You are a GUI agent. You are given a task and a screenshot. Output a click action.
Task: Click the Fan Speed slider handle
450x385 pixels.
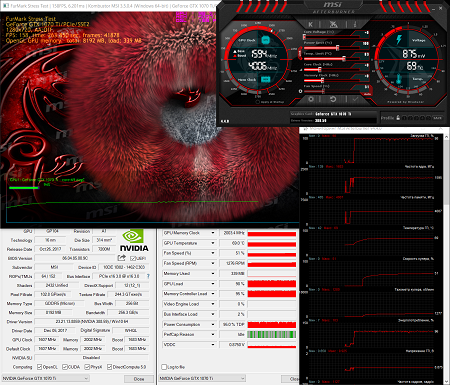(323, 91)
